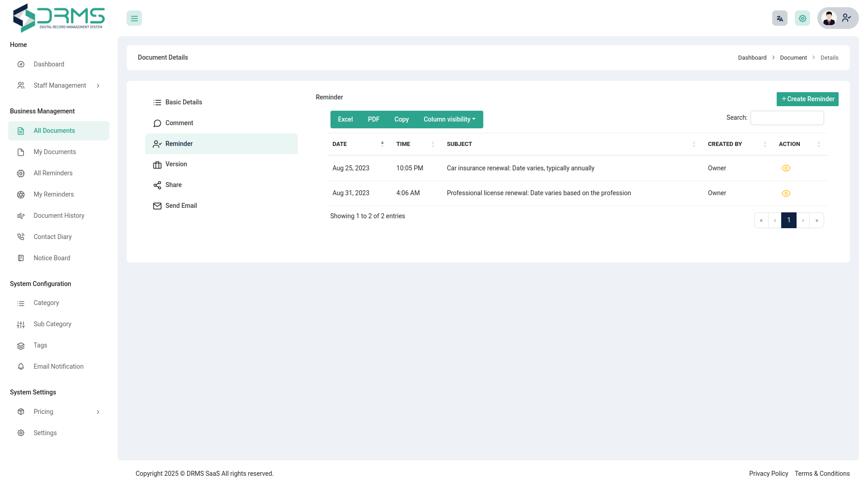
Task: Click the Tags icon in System Configuration
Action: point(21,345)
